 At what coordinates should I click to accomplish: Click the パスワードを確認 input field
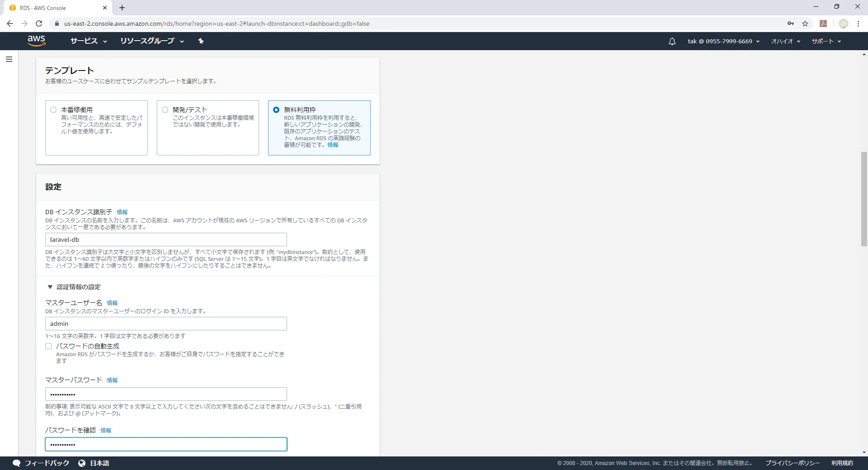coord(166,444)
